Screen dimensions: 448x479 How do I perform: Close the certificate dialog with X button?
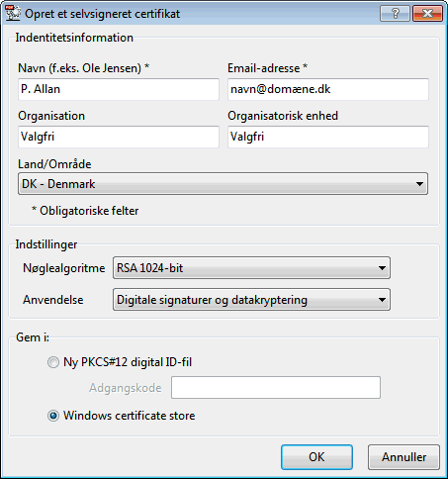[427, 14]
